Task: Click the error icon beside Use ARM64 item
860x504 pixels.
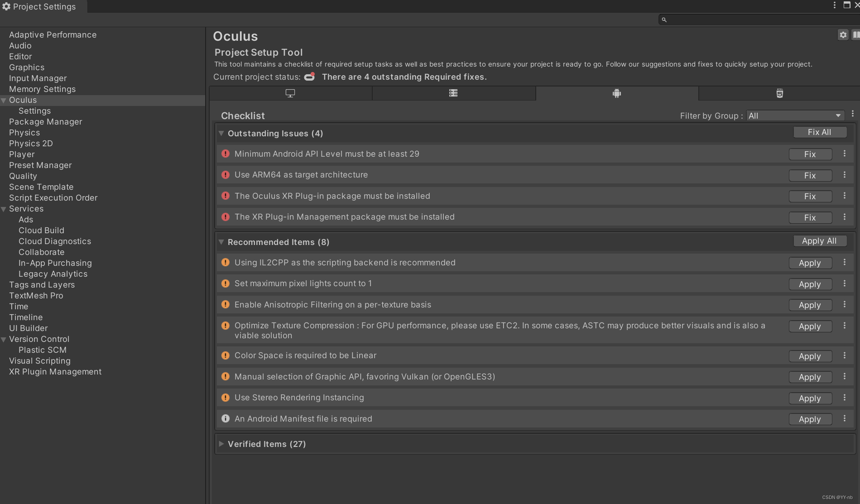Action: (x=226, y=175)
